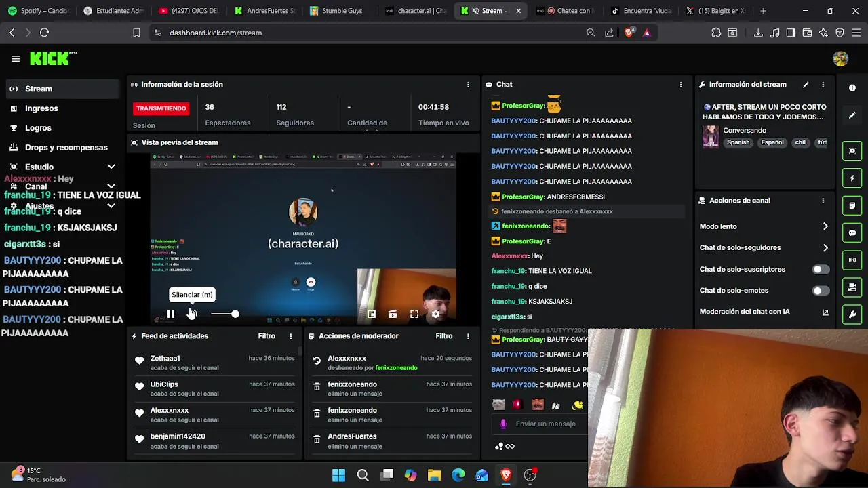Open three-dot menu of Acciones de canal panel

pyautogui.click(x=823, y=201)
